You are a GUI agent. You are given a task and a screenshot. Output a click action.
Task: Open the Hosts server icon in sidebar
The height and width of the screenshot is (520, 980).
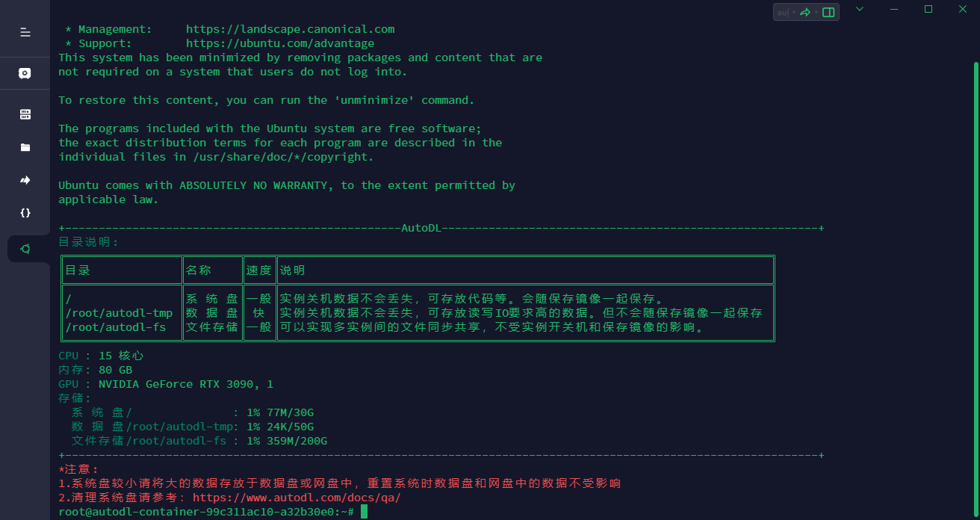pyautogui.click(x=25, y=114)
